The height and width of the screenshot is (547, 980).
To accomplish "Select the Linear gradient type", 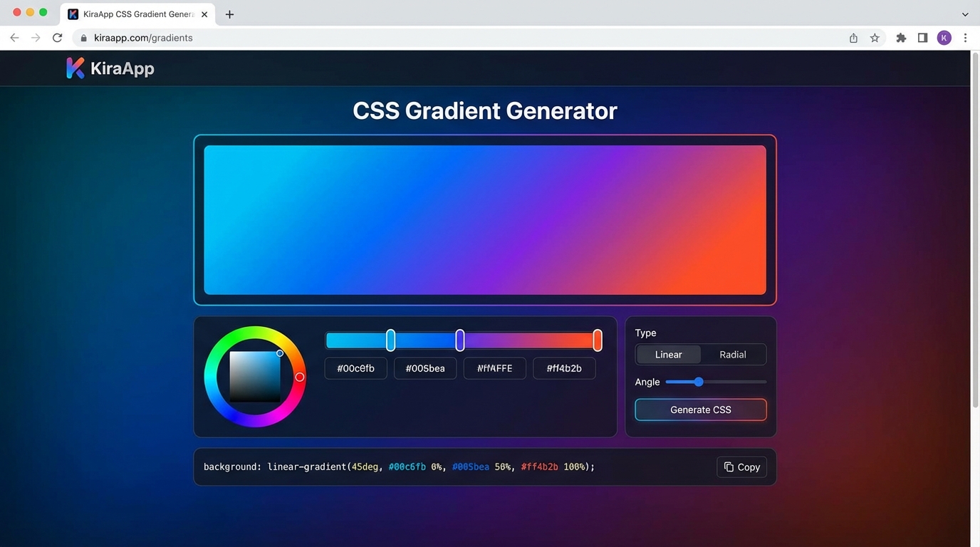I will click(x=668, y=354).
